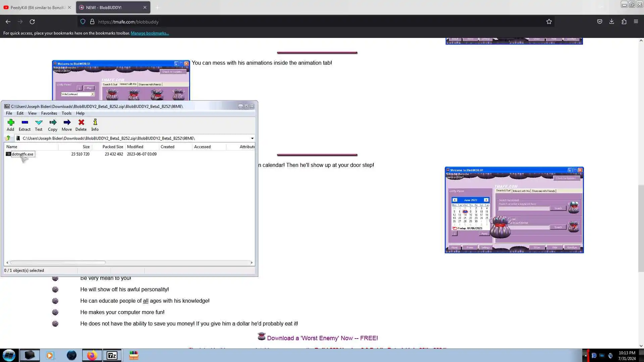Open the Favorites menu in 7-Zip
The width and height of the screenshot is (644, 362).
(x=49, y=113)
